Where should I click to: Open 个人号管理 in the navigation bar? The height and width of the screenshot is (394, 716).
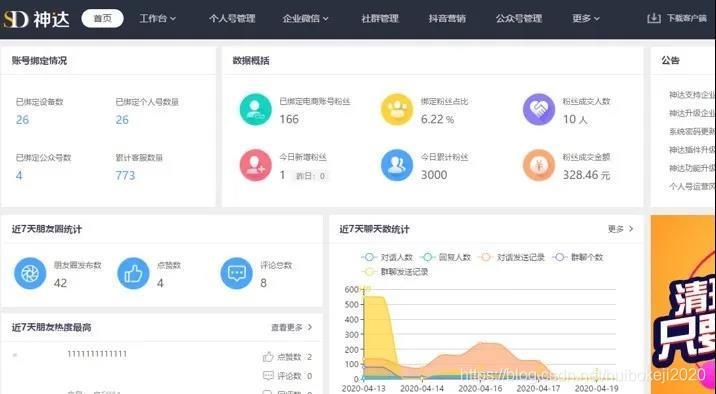(232, 19)
